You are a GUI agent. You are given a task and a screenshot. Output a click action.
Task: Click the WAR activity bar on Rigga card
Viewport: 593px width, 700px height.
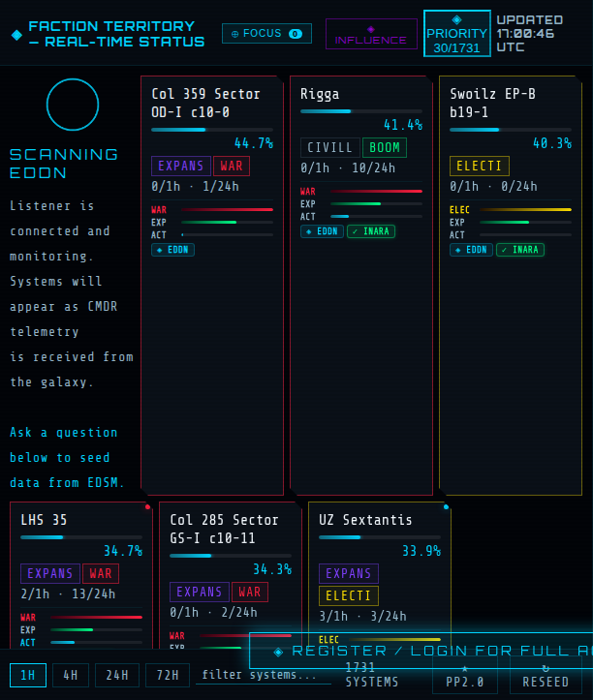click(376, 192)
